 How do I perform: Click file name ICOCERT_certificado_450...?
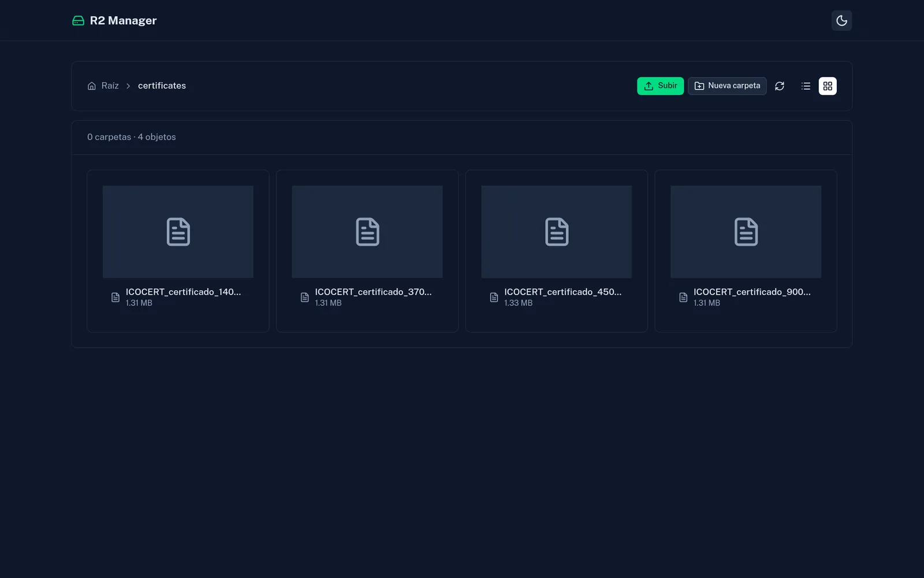coord(562,292)
